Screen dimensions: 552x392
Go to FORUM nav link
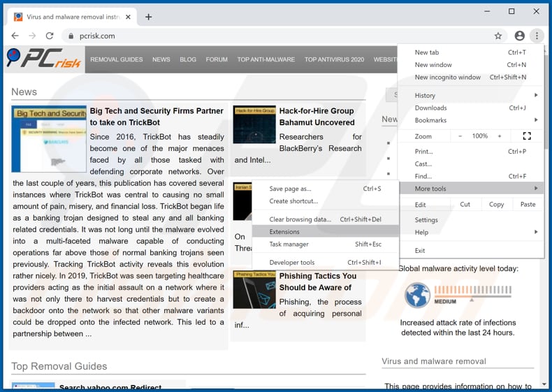(217, 59)
